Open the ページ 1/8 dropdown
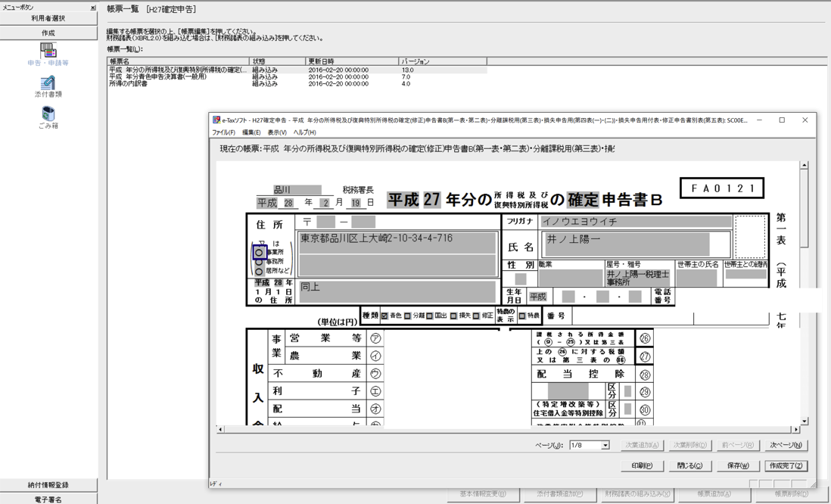The width and height of the screenshot is (831, 504). pyautogui.click(x=605, y=446)
